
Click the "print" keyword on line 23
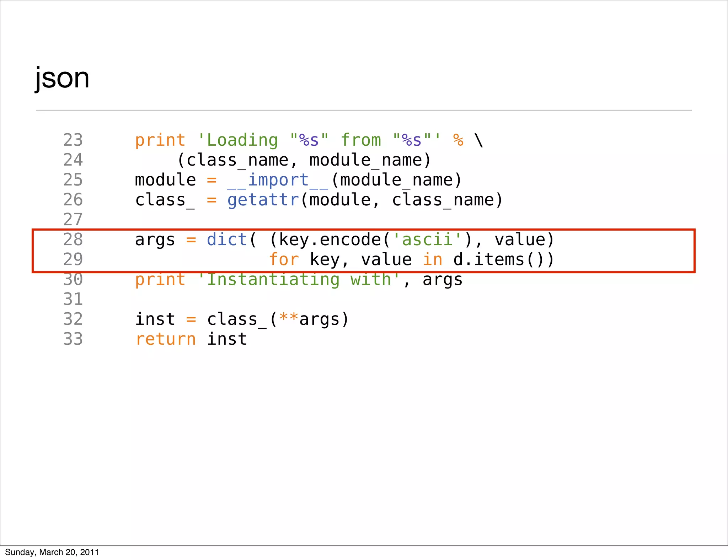(160, 141)
